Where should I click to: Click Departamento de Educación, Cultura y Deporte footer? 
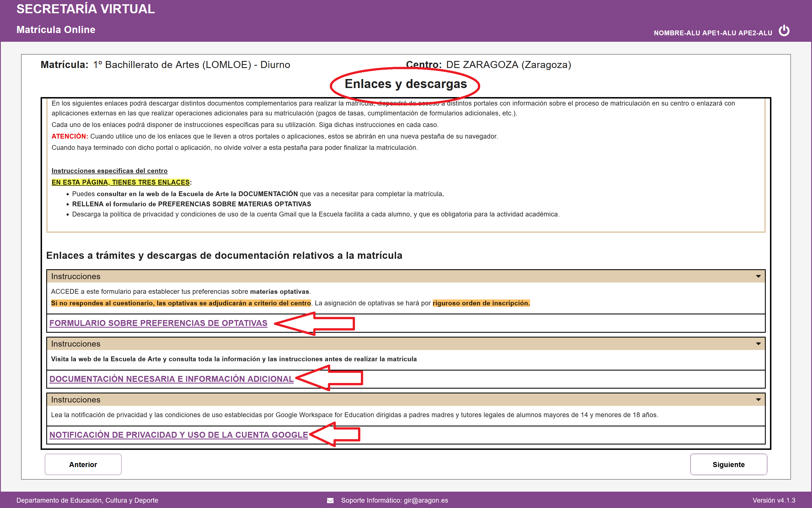point(87,500)
